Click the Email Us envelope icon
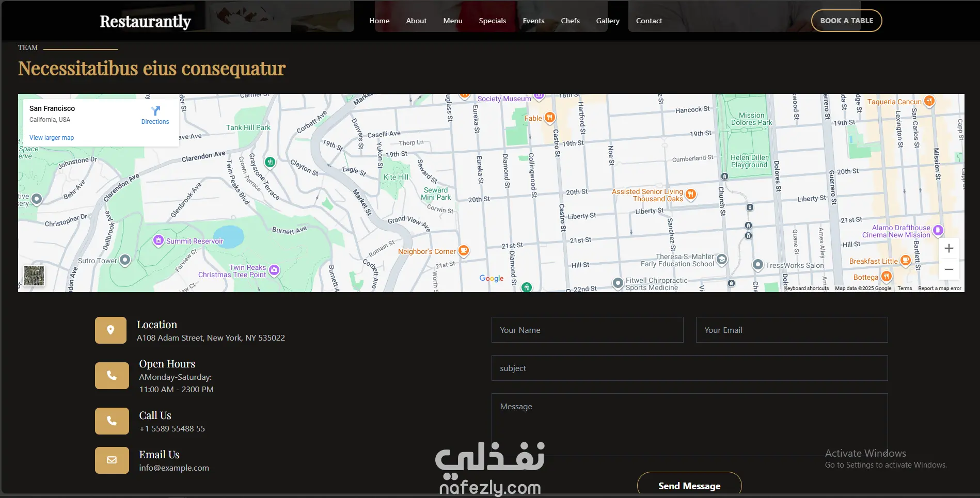 tap(112, 460)
